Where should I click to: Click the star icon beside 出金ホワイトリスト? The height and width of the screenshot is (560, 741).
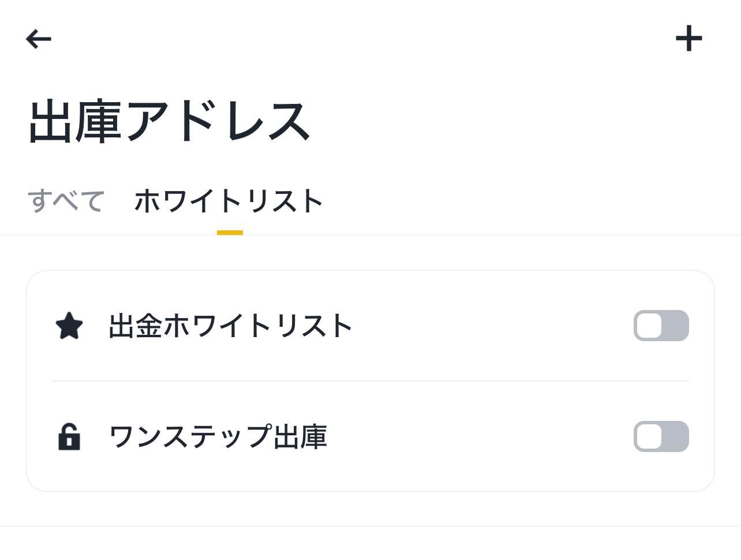pyautogui.click(x=69, y=326)
